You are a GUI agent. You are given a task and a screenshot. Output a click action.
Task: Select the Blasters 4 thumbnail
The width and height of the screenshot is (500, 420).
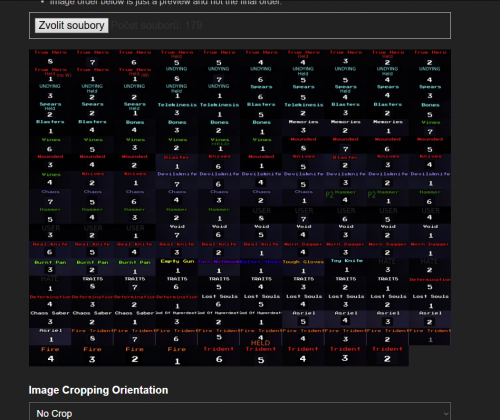click(92, 128)
